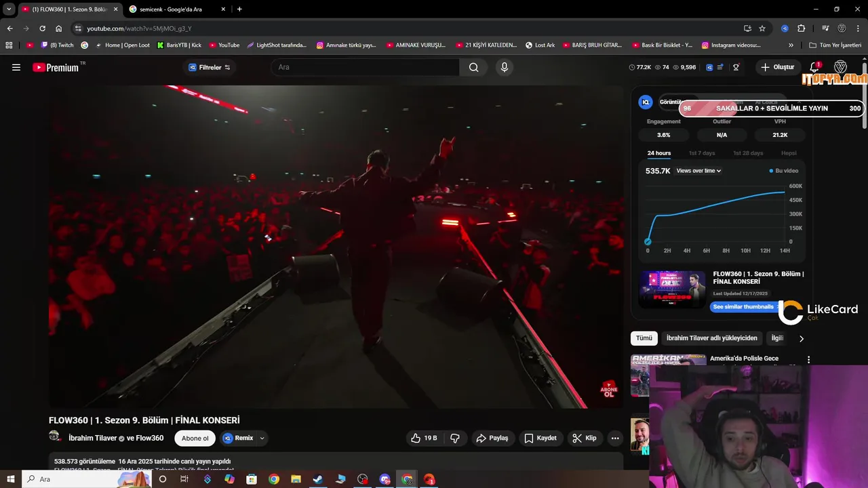Open the more actions three-dot menu under video
868x488 pixels.
click(615, 439)
